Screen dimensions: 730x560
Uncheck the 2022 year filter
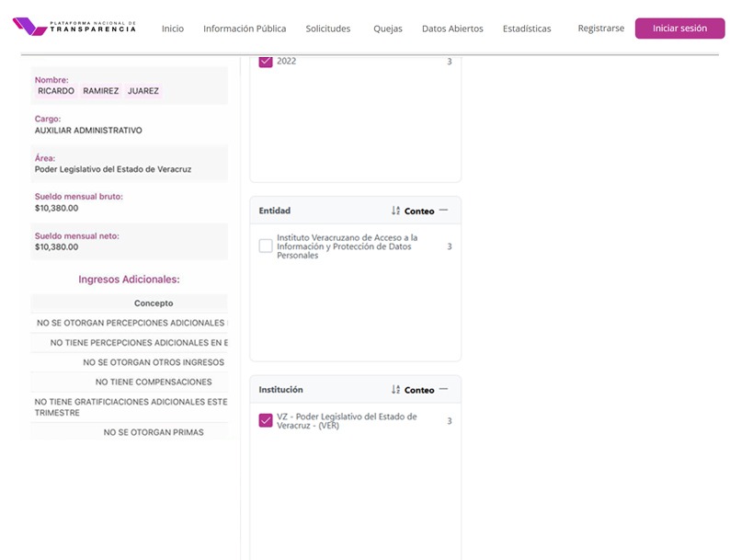[x=266, y=62]
